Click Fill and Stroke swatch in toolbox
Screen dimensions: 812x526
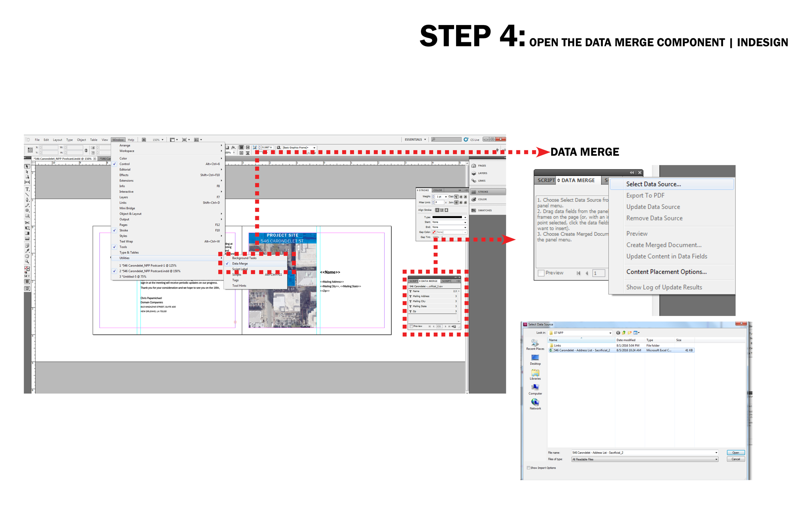pos(27,269)
